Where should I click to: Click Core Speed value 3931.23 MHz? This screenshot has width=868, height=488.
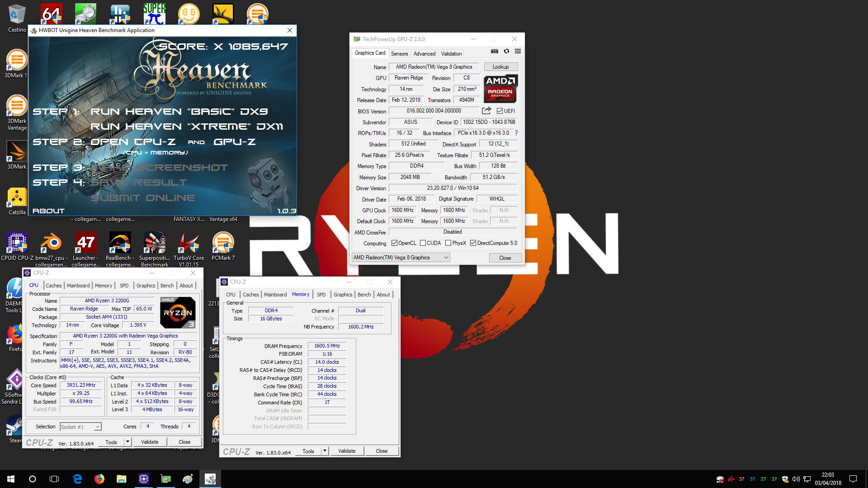[81, 385]
